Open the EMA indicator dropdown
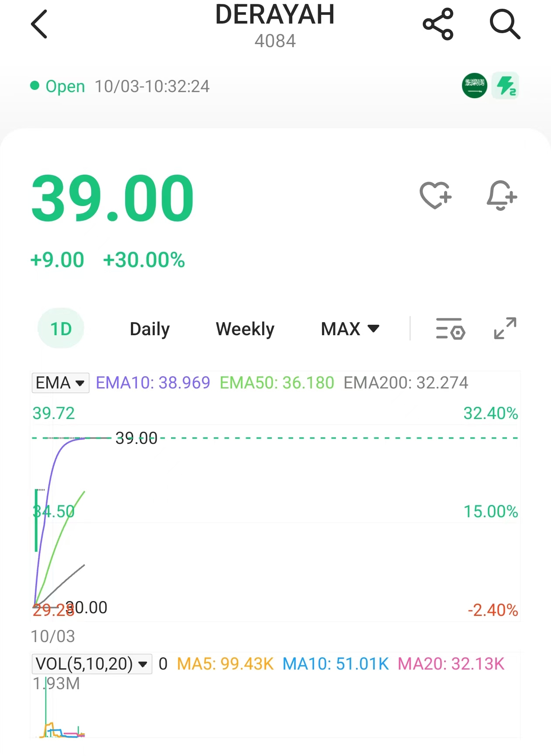The width and height of the screenshot is (551, 756). click(x=60, y=383)
